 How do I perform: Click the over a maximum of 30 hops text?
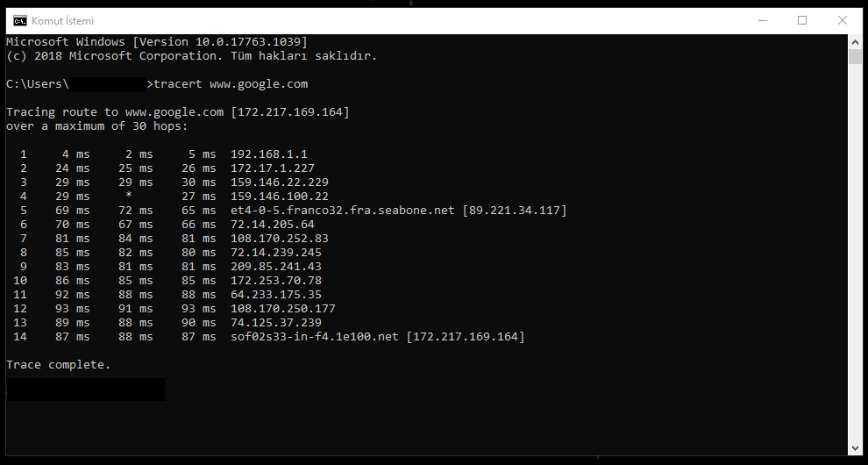[96, 126]
